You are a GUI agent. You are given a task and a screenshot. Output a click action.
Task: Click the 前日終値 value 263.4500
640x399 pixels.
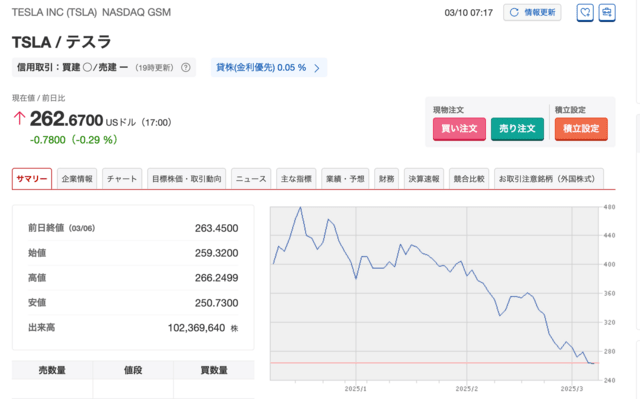(x=216, y=228)
